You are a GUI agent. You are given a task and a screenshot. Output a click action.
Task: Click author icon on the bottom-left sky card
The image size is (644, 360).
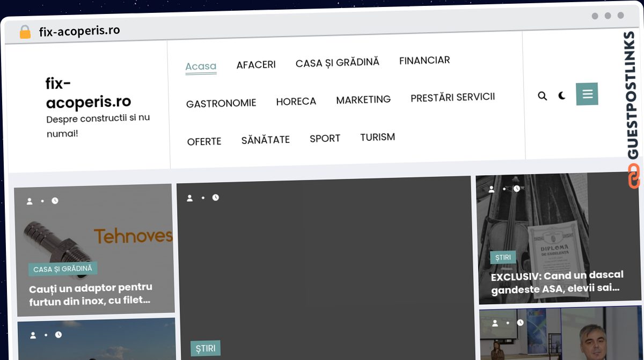click(33, 335)
